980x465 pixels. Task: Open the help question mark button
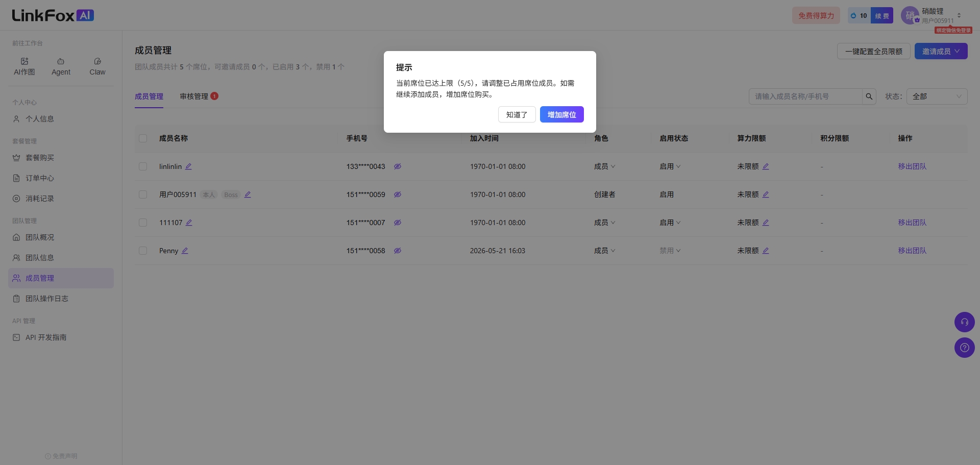tap(965, 348)
